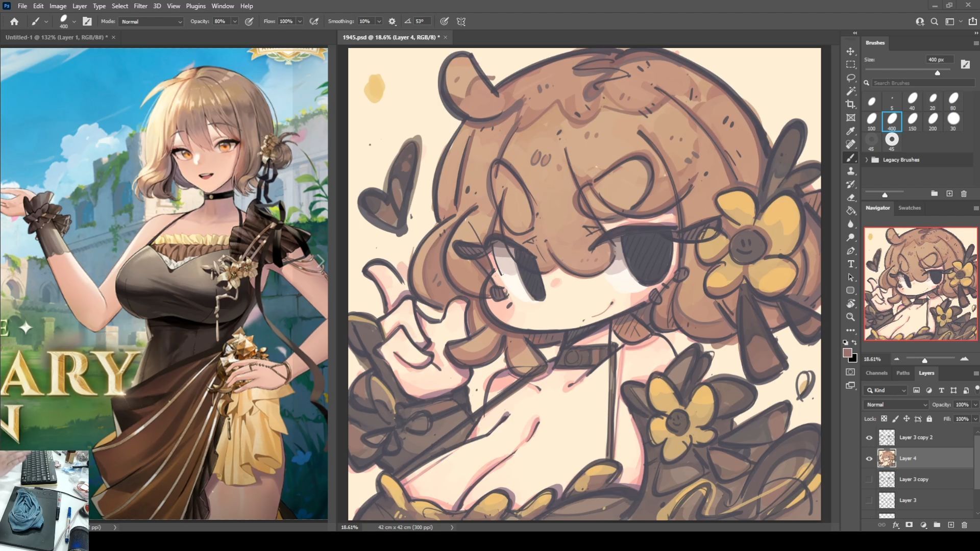Image resolution: width=980 pixels, height=551 pixels.
Task: Select the 80 brush preset
Action: pyautogui.click(x=953, y=101)
